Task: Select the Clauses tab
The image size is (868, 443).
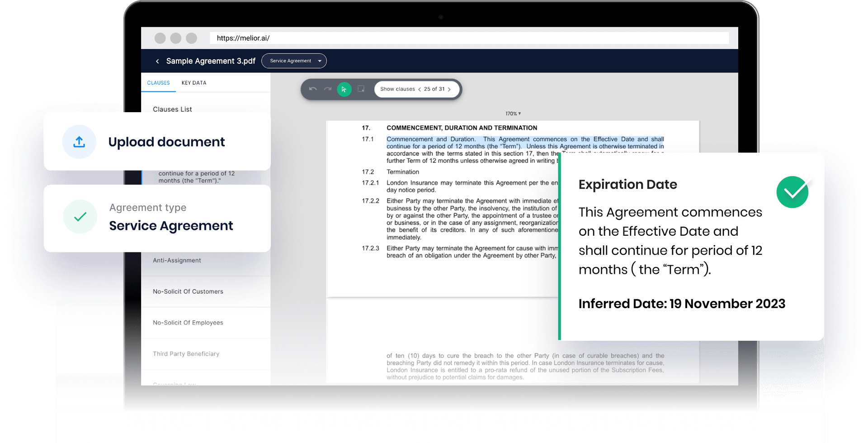Action: [x=158, y=83]
